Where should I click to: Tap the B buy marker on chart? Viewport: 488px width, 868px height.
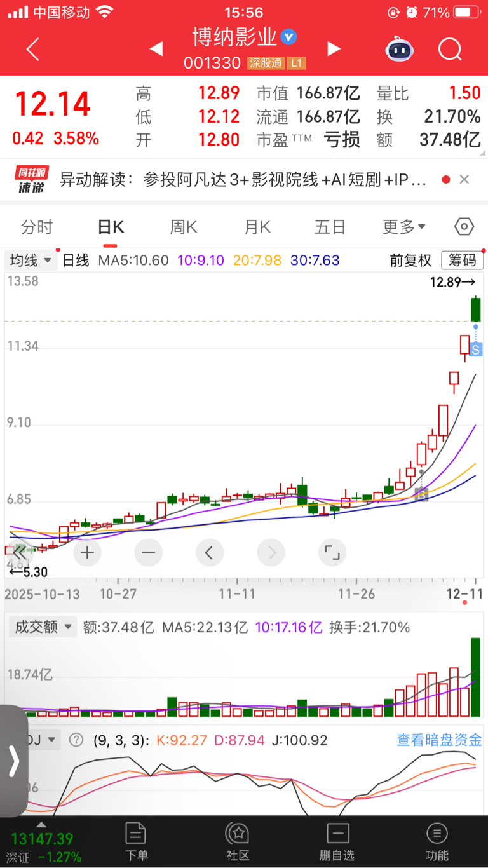click(x=421, y=494)
